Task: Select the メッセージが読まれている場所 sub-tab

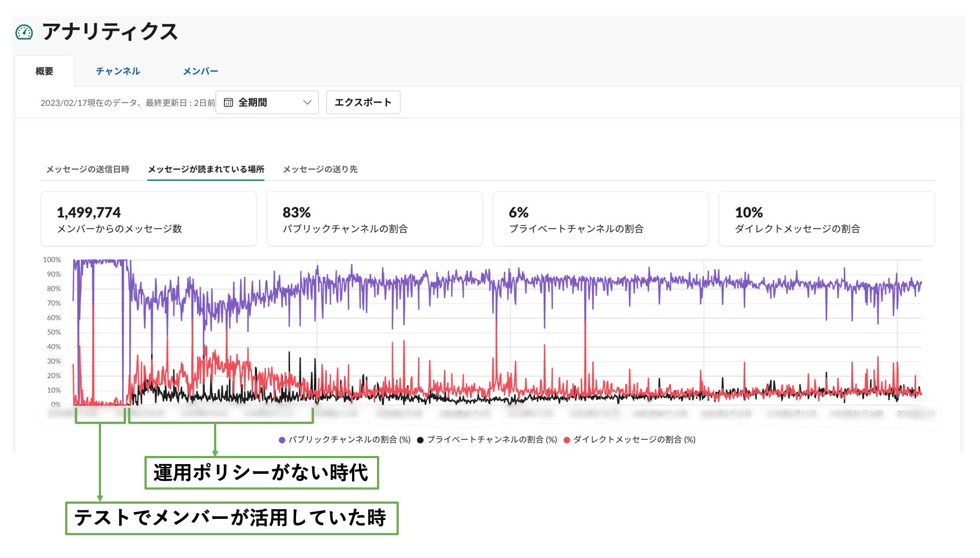Action: click(x=206, y=169)
